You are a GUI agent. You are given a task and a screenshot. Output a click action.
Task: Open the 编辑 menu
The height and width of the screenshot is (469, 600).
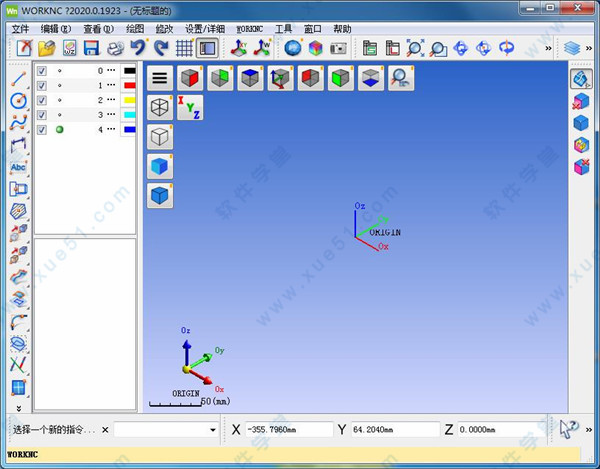(56, 29)
